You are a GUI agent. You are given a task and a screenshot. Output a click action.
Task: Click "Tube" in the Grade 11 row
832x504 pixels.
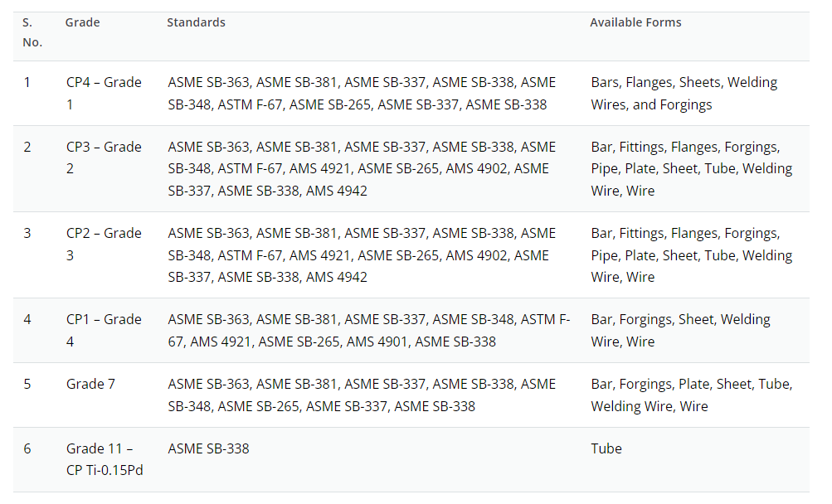pos(606,448)
